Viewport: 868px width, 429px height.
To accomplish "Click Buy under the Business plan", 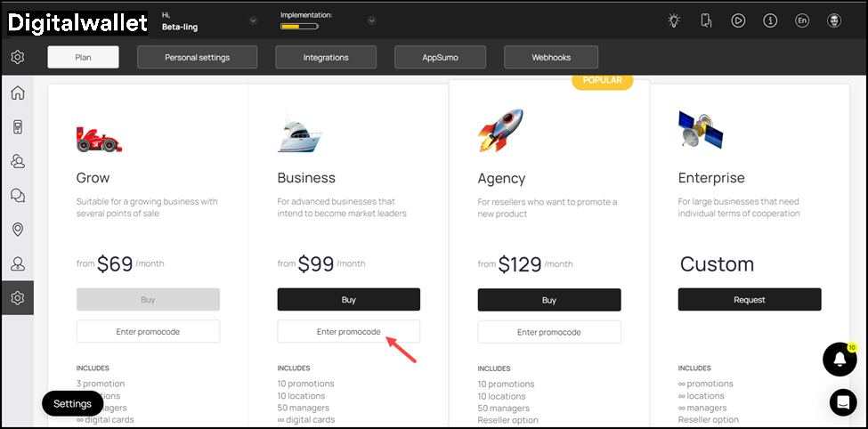I will [x=348, y=300].
